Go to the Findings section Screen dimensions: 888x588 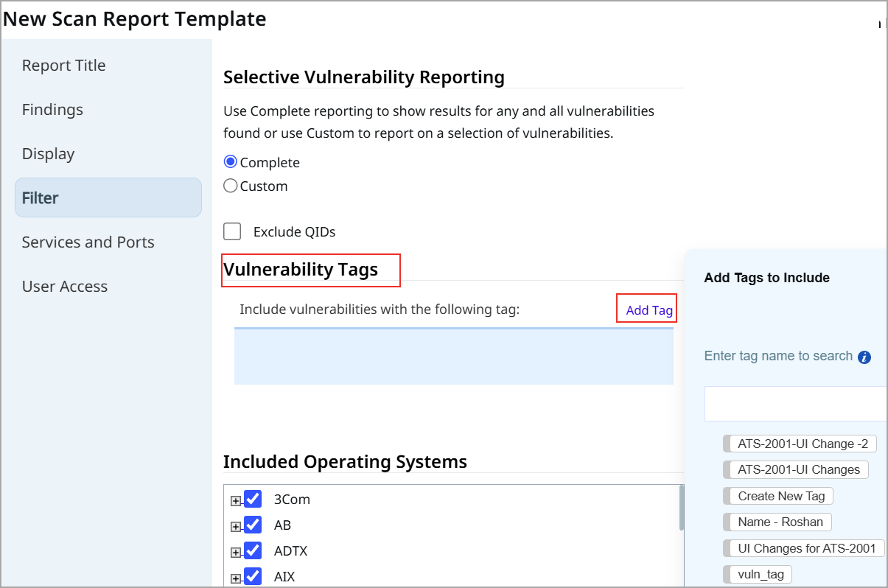[x=52, y=110]
